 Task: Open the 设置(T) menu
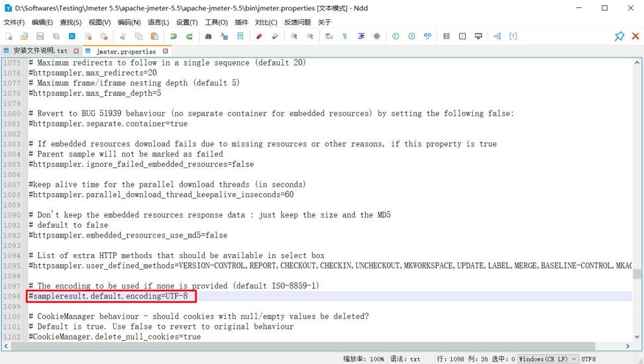click(187, 22)
